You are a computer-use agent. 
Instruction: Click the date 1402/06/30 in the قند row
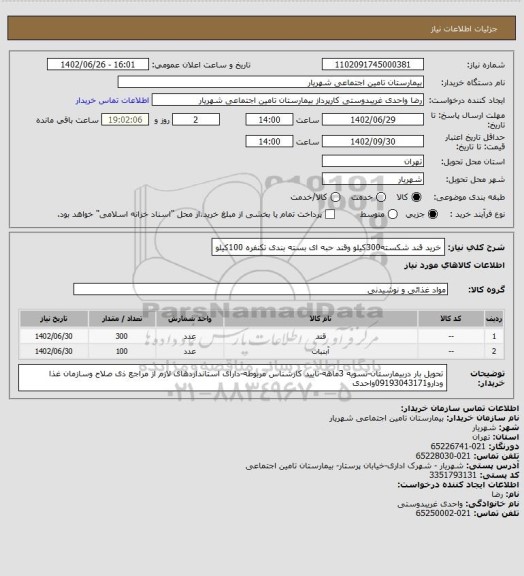pyautogui.click(x=54, y=336)
